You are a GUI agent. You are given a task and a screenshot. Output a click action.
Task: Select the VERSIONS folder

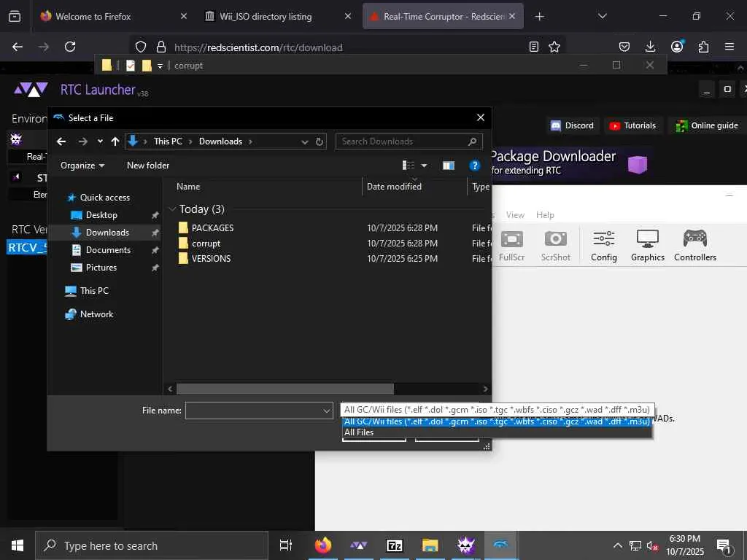coord(211,259)
